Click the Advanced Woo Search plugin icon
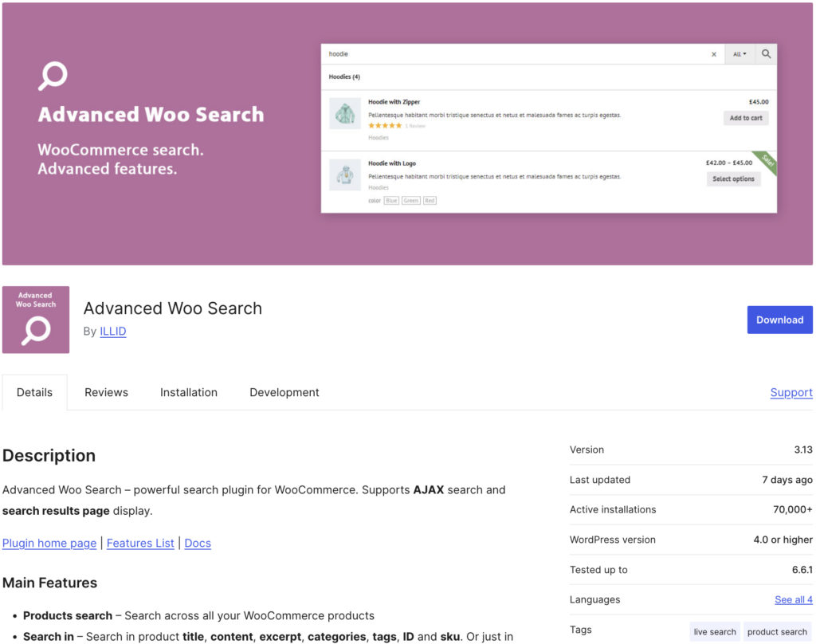816x644 pixels. (x=35, y=320)
